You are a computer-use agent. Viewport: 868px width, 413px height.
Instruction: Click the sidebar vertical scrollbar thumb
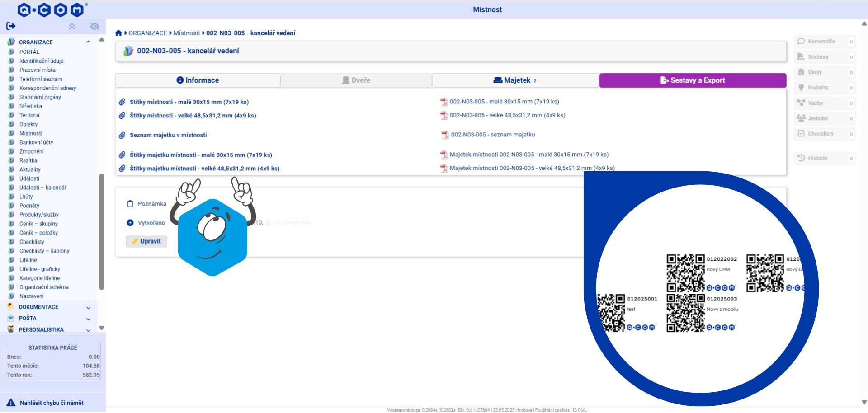point(102,231)
